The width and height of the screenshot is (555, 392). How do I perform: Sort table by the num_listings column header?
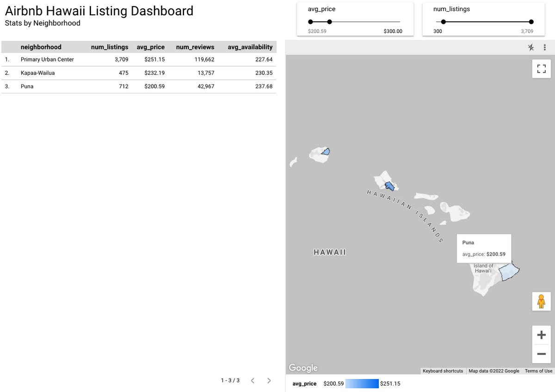110,47
